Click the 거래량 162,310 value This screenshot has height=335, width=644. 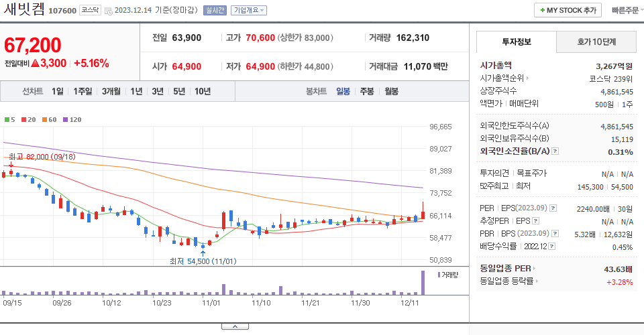point(413,38)
